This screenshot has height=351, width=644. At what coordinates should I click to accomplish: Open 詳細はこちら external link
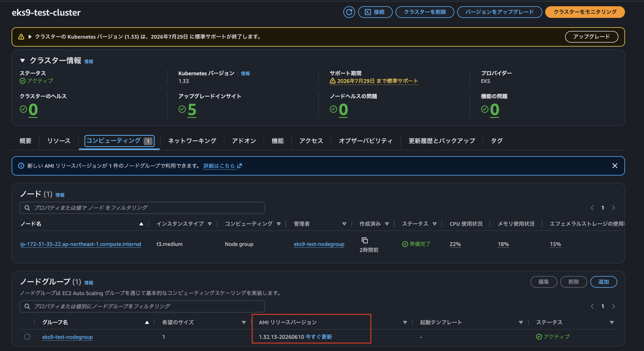coord(223,166)
